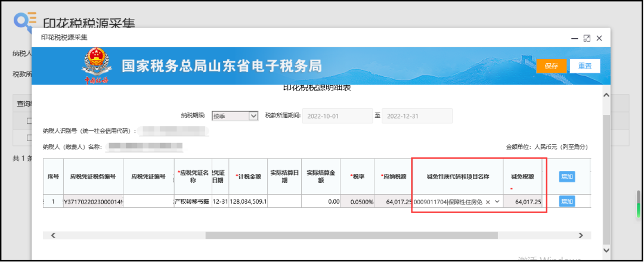
Task: Expand the 减免性质代码 dropdown arrow
Action: 497,201
